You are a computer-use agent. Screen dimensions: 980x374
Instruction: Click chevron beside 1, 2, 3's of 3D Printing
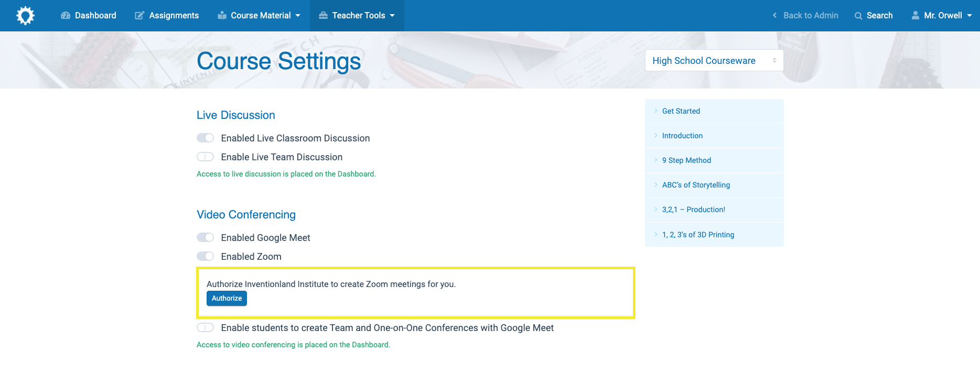655,234
